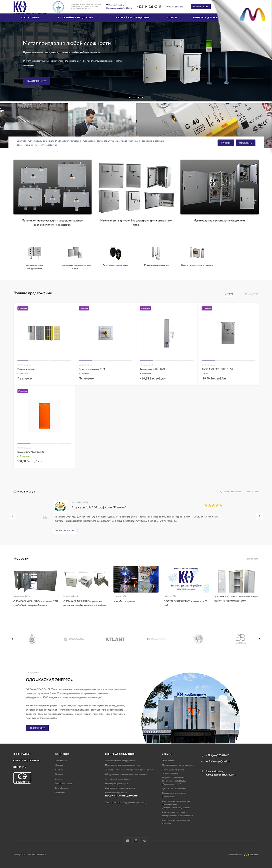Expand the phone number dropdown in the header
This screenshot has height=868, width=272.
[163, 7]
